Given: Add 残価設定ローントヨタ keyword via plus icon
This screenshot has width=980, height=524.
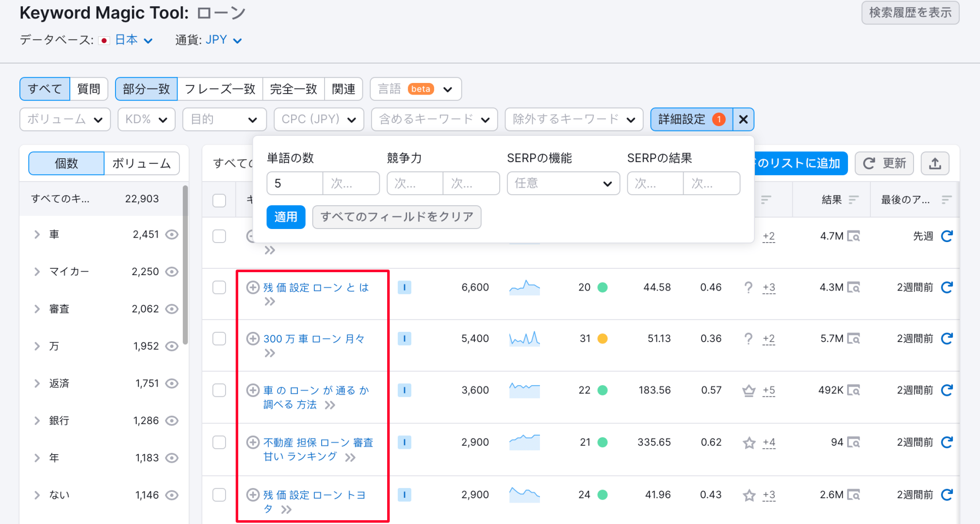Looking at the screenshot, I should click(x=252, y=494).
